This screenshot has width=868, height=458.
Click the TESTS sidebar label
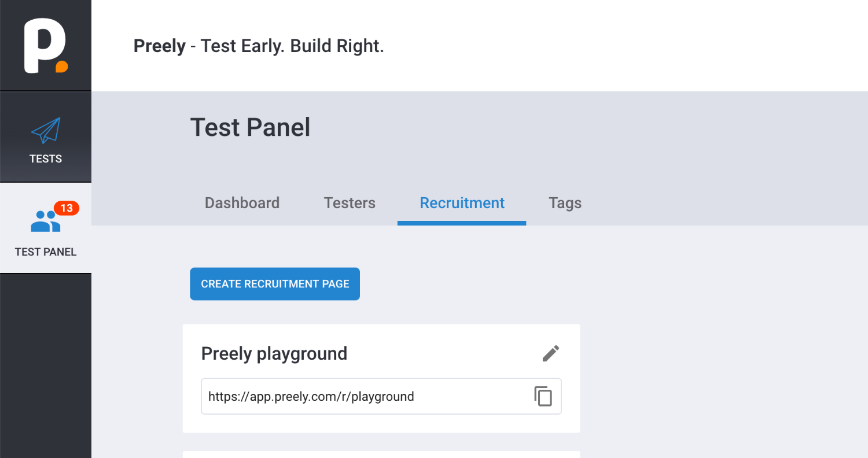46,159
